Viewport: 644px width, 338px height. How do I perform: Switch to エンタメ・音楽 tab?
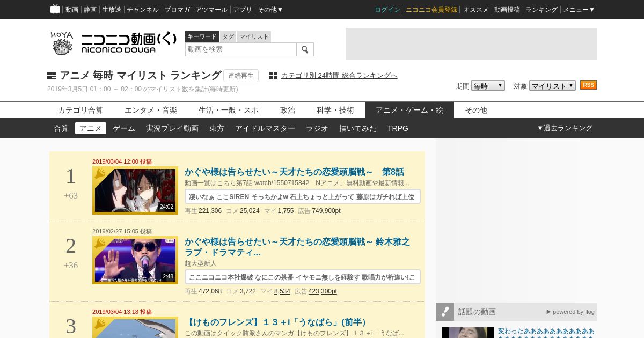pos(151,110)
